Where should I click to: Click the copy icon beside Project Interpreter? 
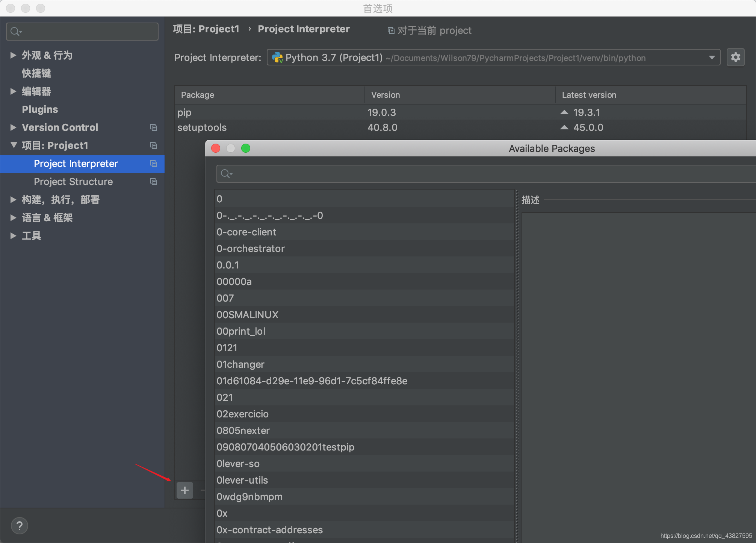point(153,164)
